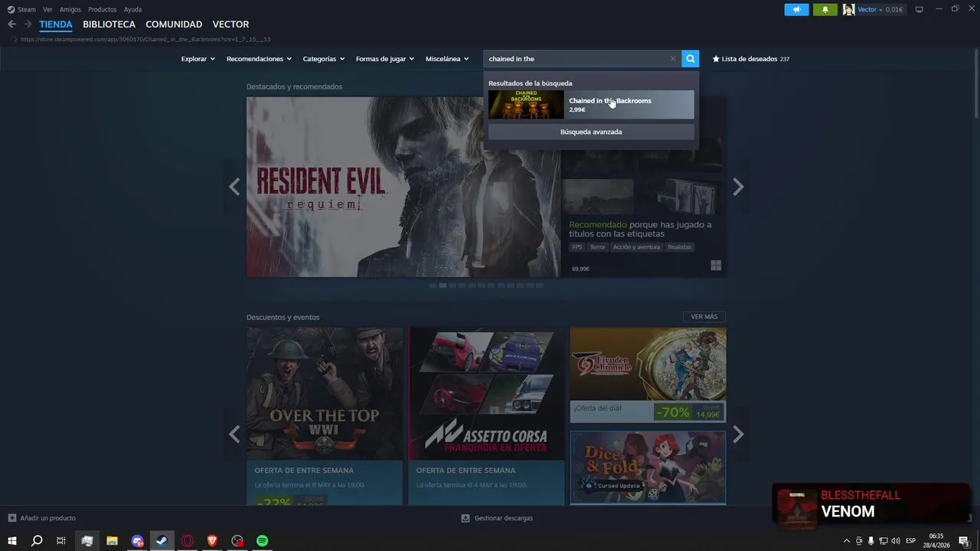Screen dimensions: 980x551
Task: Open the Amigos menu
Action: 70,9
